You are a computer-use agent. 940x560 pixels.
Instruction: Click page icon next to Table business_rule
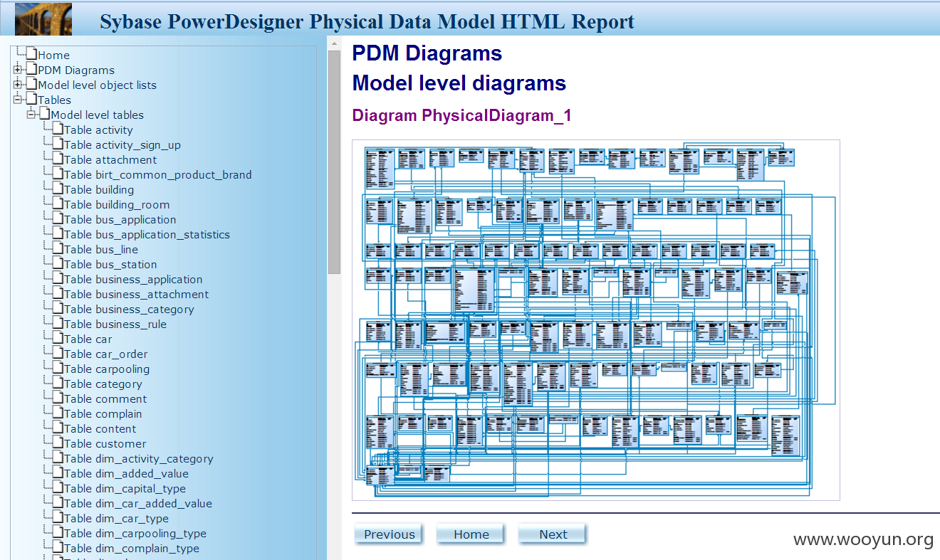pyautogui.click(x=58, y=323)
